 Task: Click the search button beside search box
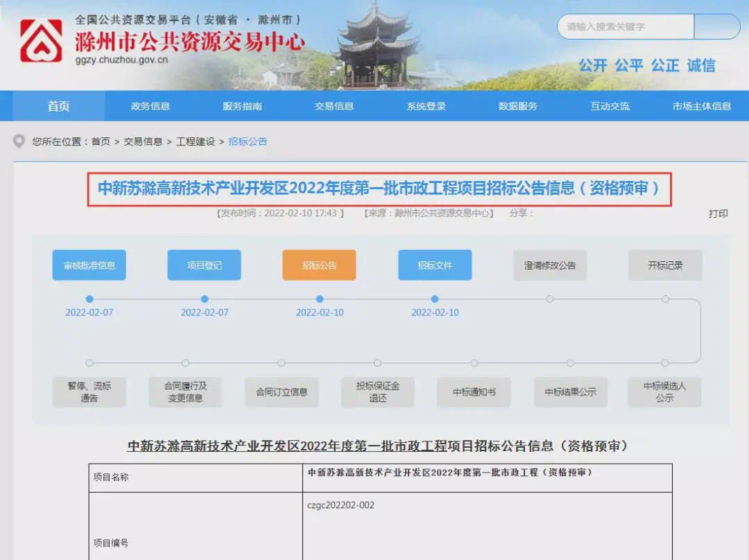point(717,27)
